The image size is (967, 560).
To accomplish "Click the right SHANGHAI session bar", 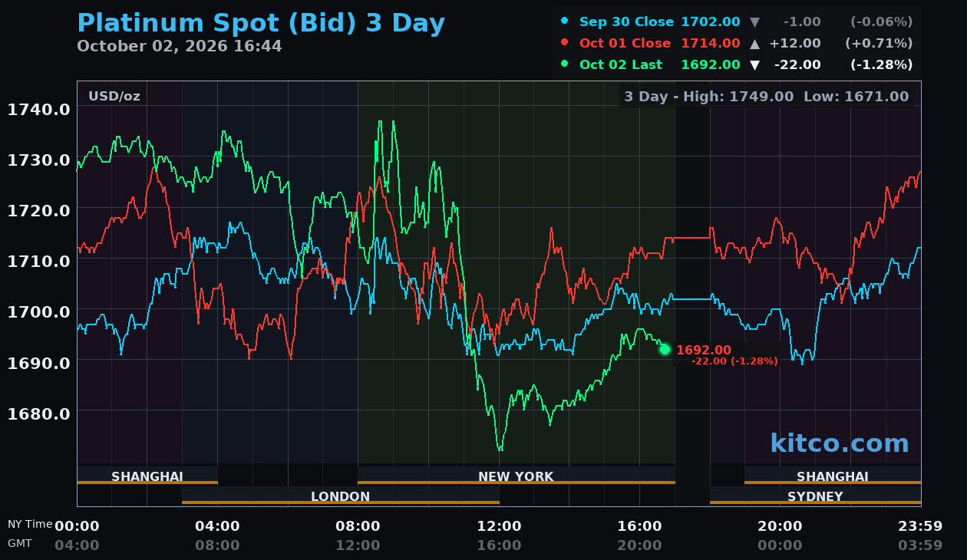I will pyautogui.click(x=833, y=476).
